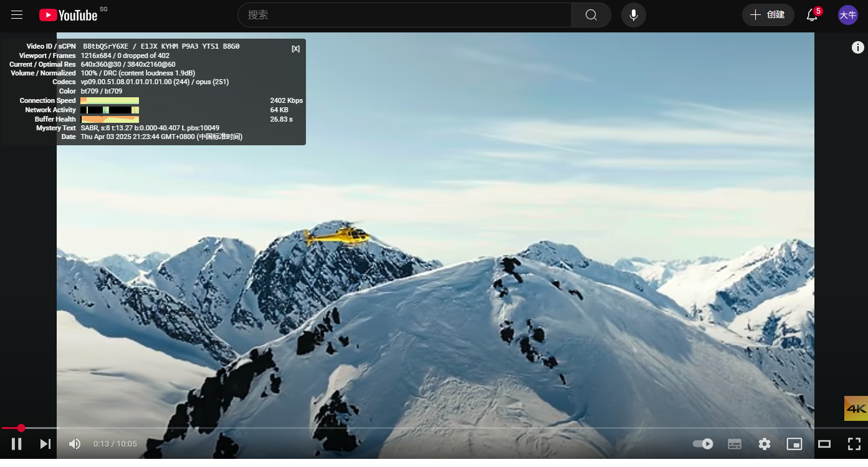Toggle theater mode
The height and width of the screenshot is (467, 868).
pyautogui.click(x=824, y=444)
